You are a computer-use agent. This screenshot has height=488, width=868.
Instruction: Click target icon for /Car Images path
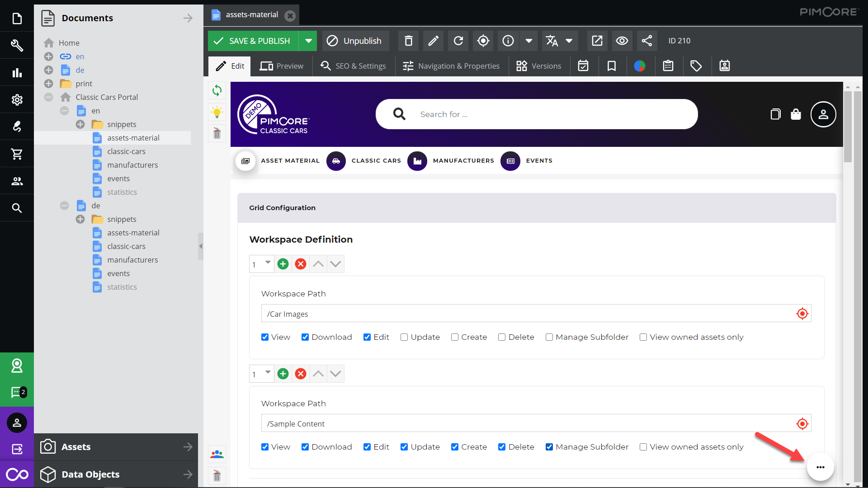coord(802,314)
